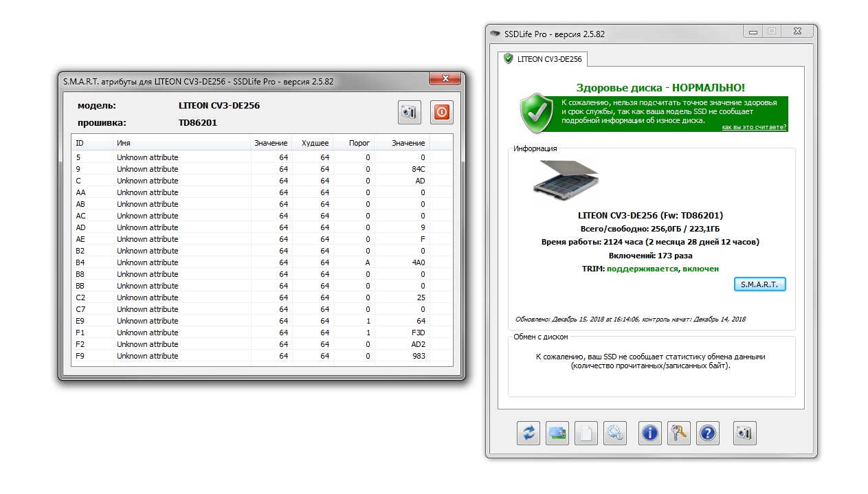This screenshot has width=868, height=494.
Task: Click the blue question mark help icon
Action: (708, 433)
